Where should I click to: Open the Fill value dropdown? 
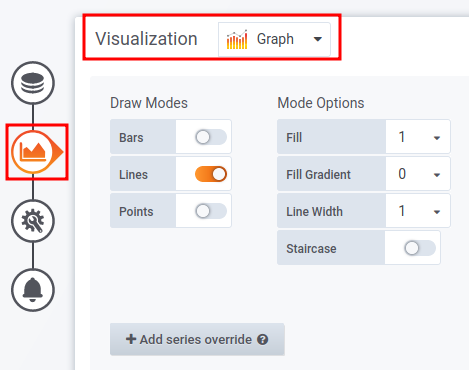tap(418, 137)
